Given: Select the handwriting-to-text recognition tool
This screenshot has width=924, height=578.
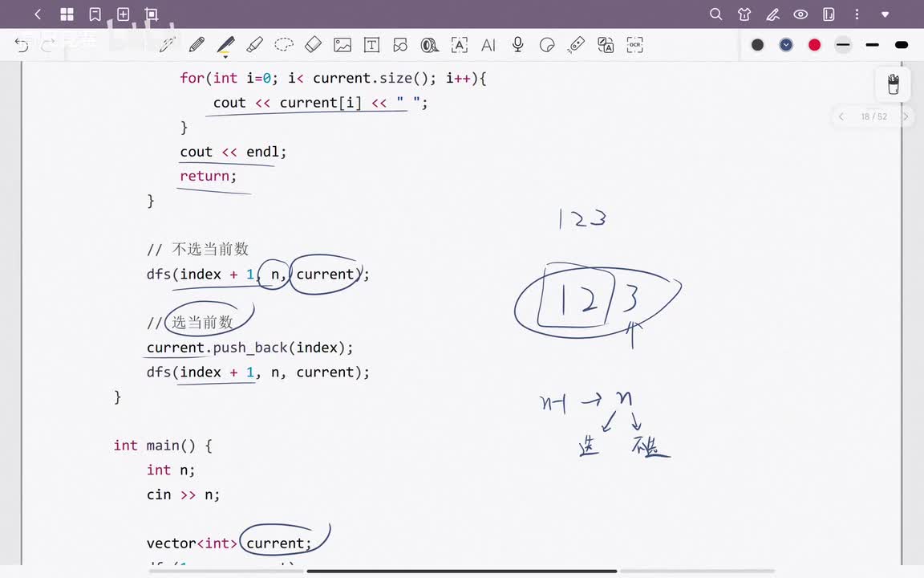Looking at the screenshot, I should point(459,45).
